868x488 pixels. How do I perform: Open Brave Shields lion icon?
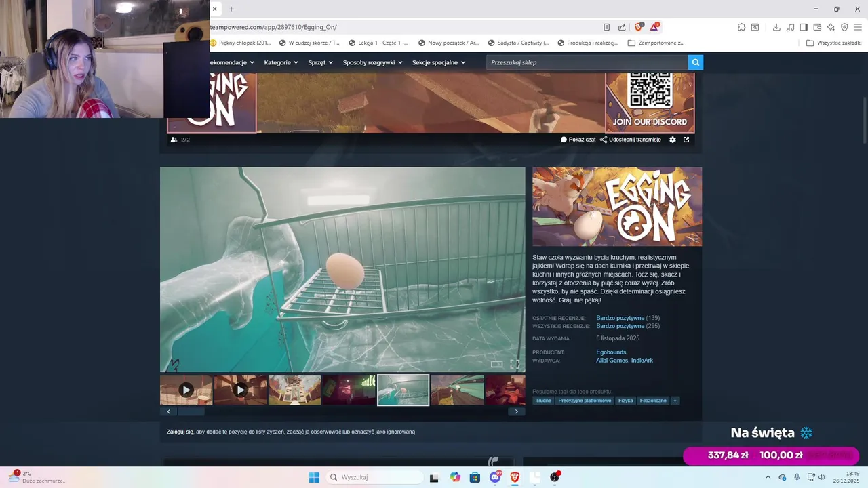[x=638, y=27]
